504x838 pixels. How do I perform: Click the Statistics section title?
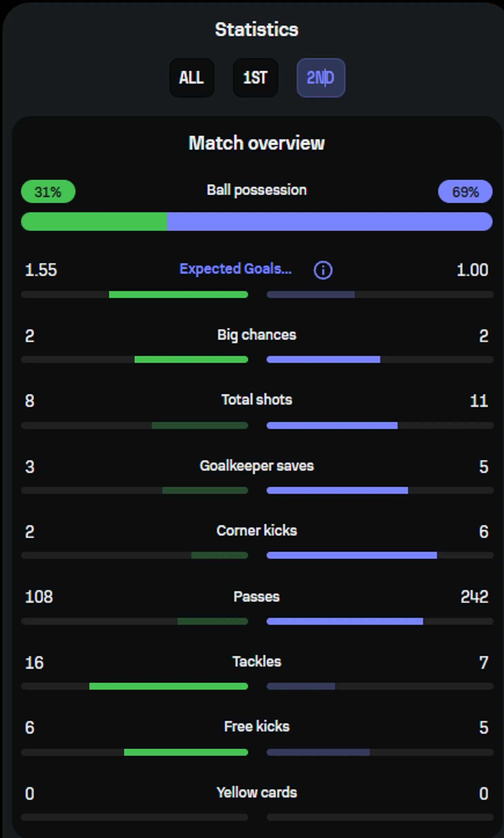point(256,30)
